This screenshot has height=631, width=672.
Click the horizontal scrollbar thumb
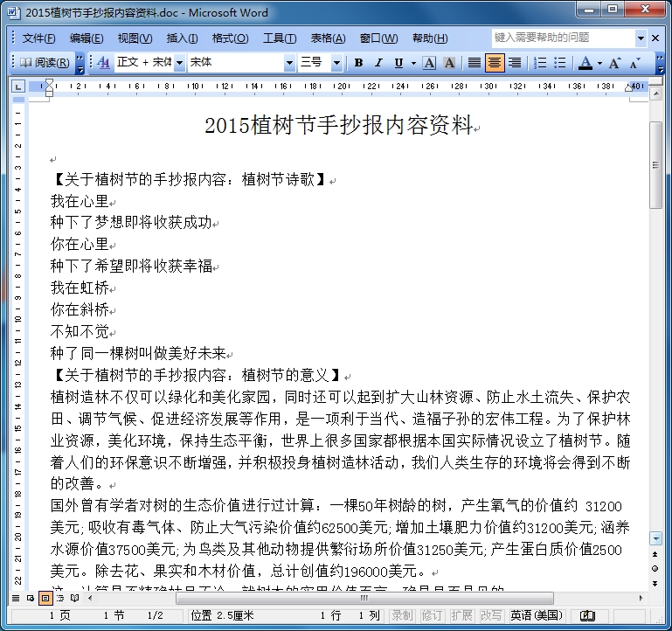click(x=364, y=598)
